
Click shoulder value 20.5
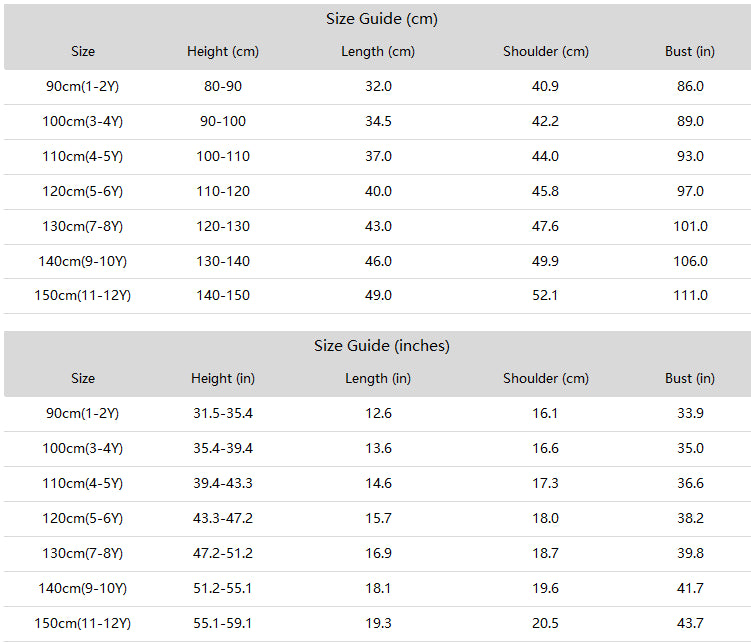545,623
